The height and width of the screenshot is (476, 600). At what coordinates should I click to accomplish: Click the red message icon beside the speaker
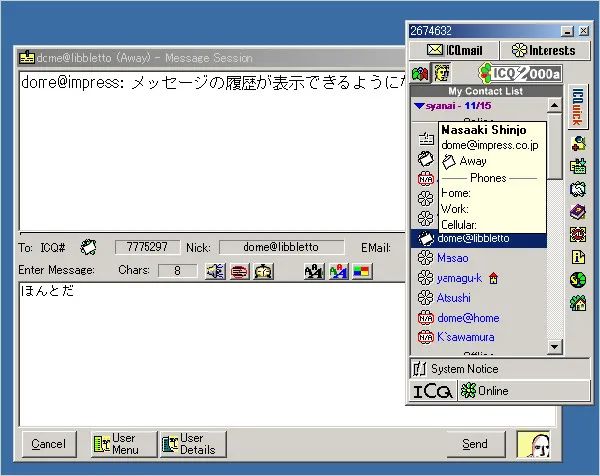tap(239, 271)
